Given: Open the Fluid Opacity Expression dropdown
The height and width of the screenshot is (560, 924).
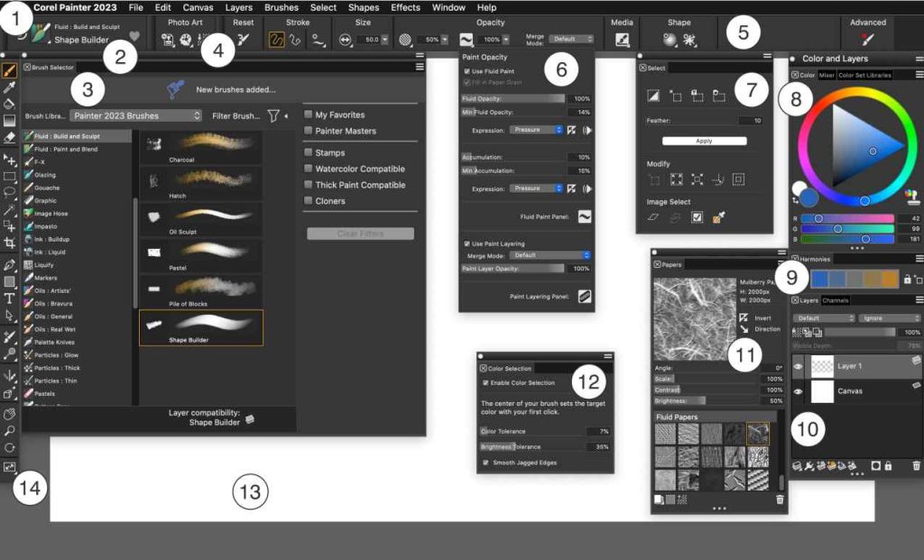Looking at the screenshot, I should coord(536,130).
